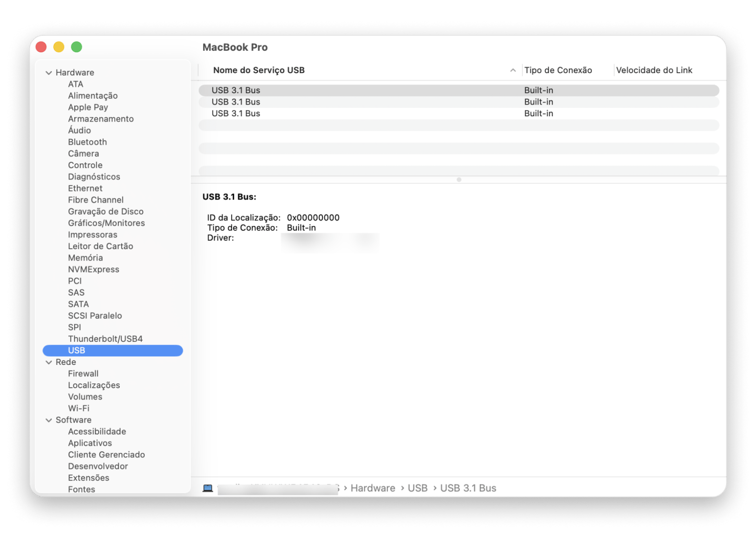
Task: Open Gráficos/Monitores in sidebar
Action: (106, 223)
